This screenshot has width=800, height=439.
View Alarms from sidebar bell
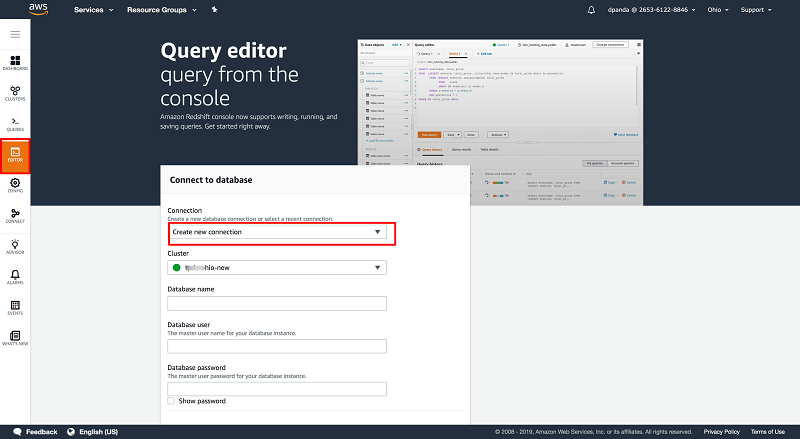[x=15, y=277]
